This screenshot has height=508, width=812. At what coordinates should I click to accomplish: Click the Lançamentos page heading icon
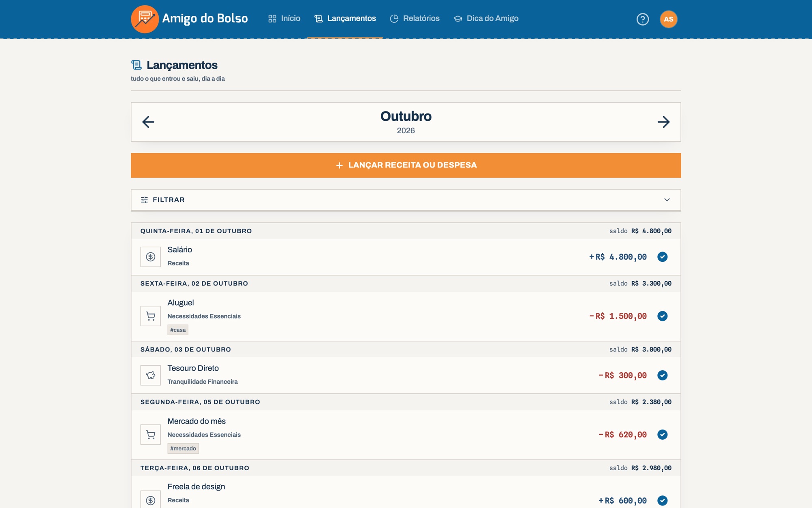click(x=136, y=65)
